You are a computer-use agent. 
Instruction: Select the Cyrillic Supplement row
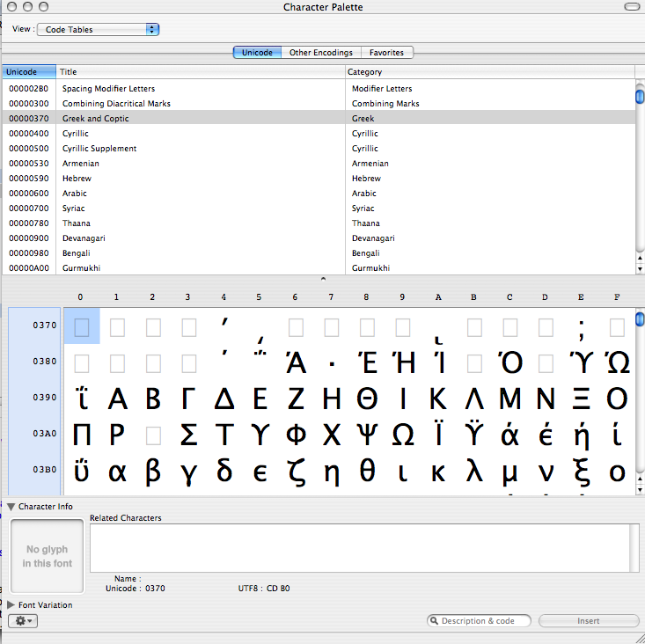[319, 149]
